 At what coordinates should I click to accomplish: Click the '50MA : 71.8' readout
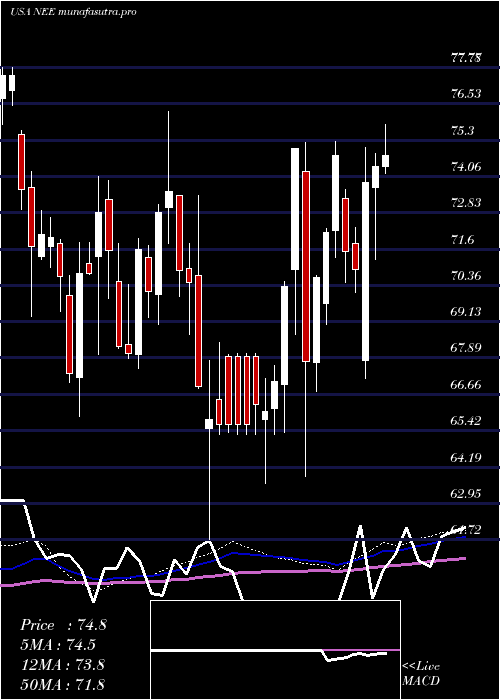pyautogui.click(x=62, y=684)
